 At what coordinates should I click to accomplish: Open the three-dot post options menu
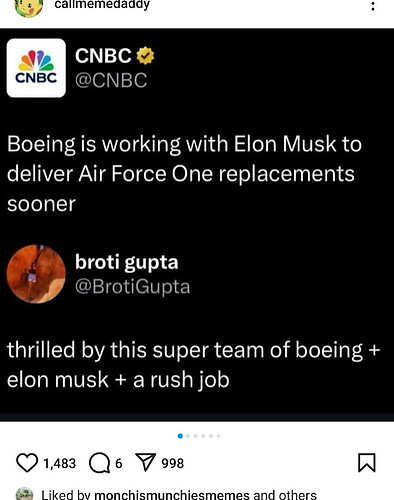pyautogui.click(x=373, y=6)
